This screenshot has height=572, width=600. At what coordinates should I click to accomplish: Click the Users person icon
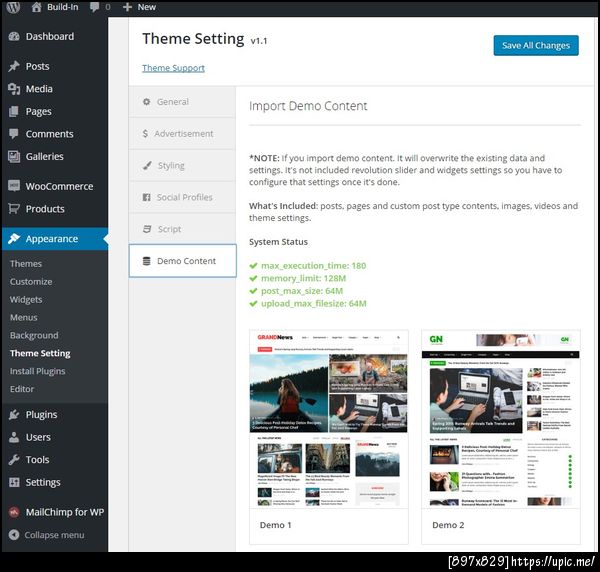(14, 437)
